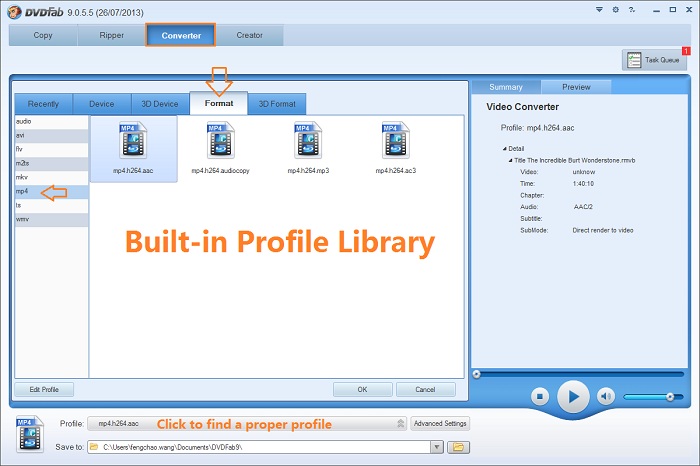Select ts in the format list
This screenshot has height=466, width=700.
pos(51,205)
